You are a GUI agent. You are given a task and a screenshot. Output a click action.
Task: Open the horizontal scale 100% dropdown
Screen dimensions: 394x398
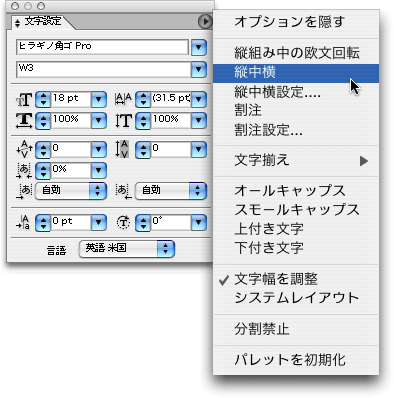click(x=99, y=120)
